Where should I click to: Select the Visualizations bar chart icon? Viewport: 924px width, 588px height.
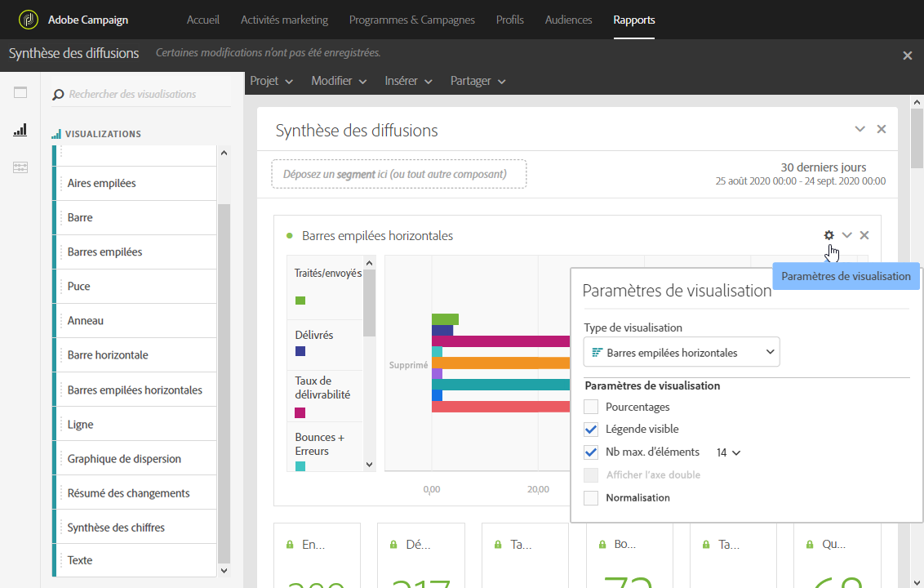(x=20, y=130)
